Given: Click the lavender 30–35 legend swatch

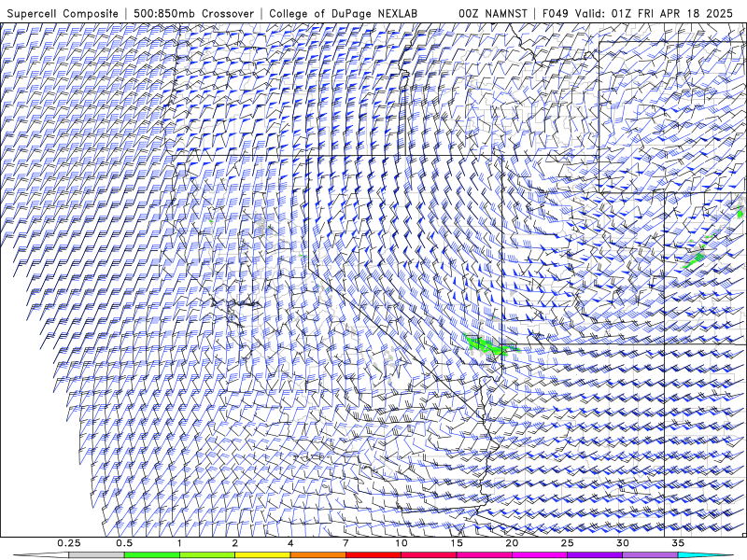Looking at the screenshot, I should coord(650,555).
